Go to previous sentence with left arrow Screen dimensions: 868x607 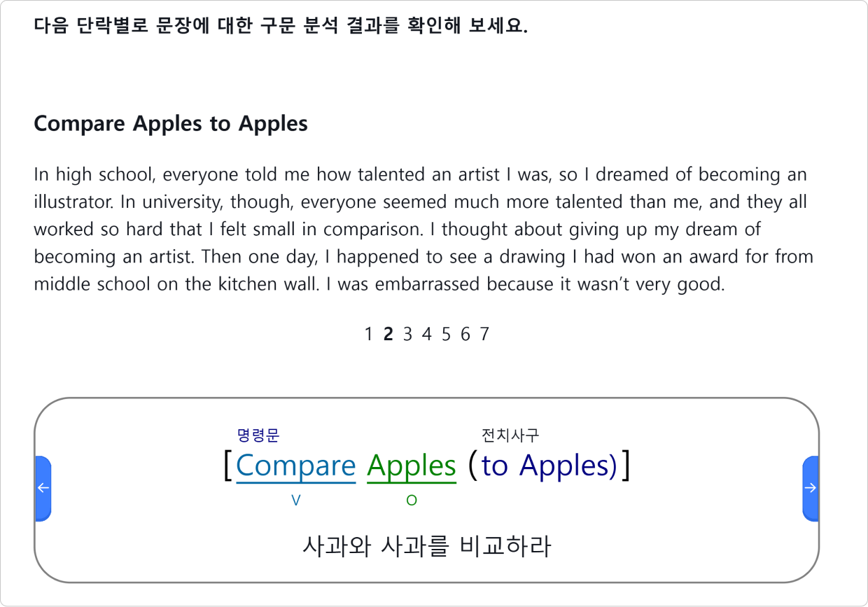click(x=43, y=488)
